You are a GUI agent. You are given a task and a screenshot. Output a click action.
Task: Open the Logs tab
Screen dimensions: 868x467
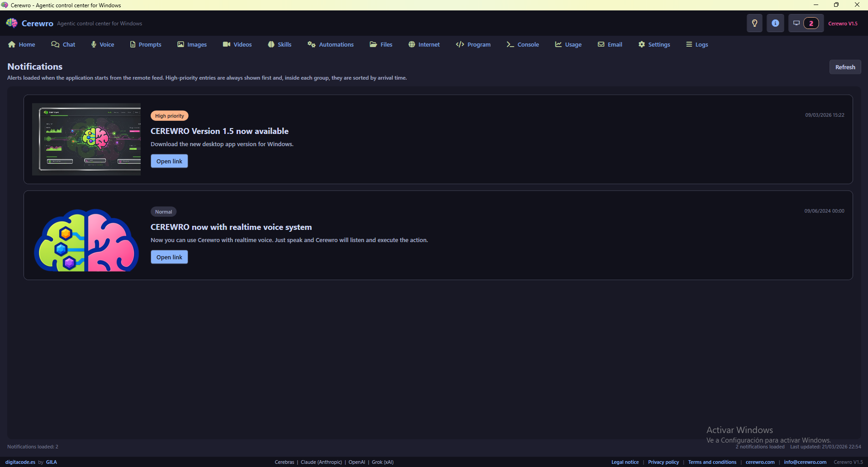tap(697, 44)
